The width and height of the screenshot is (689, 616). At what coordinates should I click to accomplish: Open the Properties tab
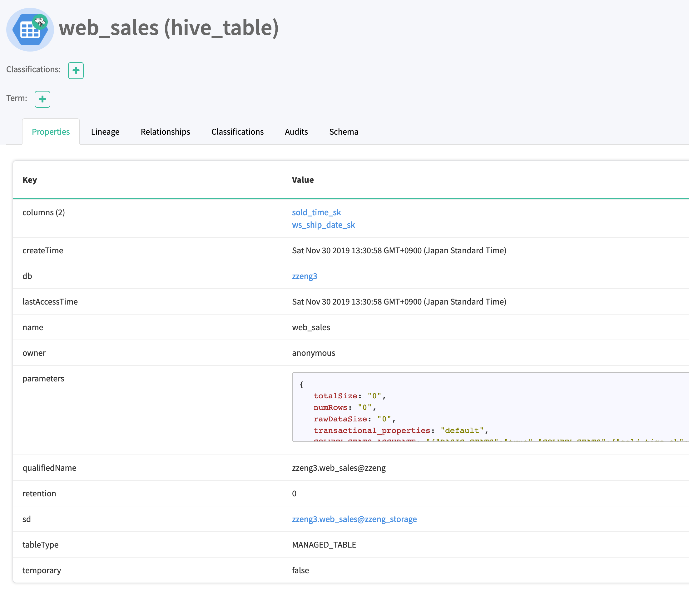point(51,132)
